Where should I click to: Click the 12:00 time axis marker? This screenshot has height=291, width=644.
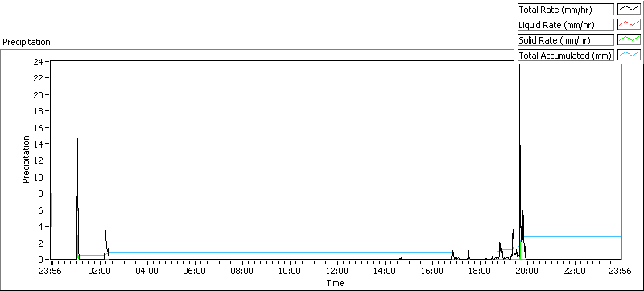(x=337, y=270)
